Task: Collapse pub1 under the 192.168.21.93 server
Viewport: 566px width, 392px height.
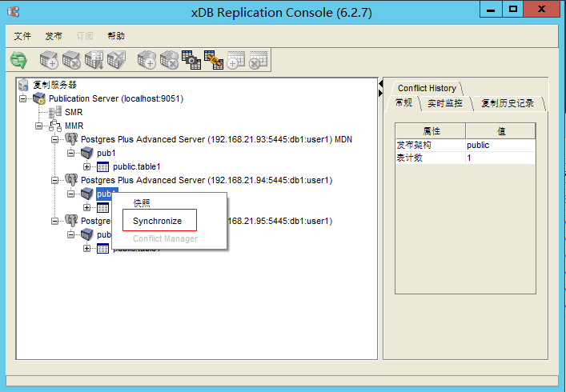Action: point(71,153)
